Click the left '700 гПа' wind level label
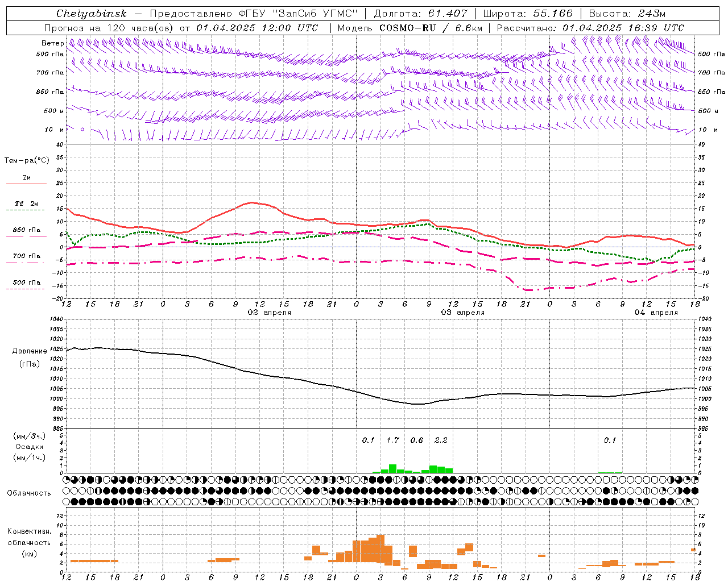This screenshot has height=582, width=728. [x=50, y=73]
